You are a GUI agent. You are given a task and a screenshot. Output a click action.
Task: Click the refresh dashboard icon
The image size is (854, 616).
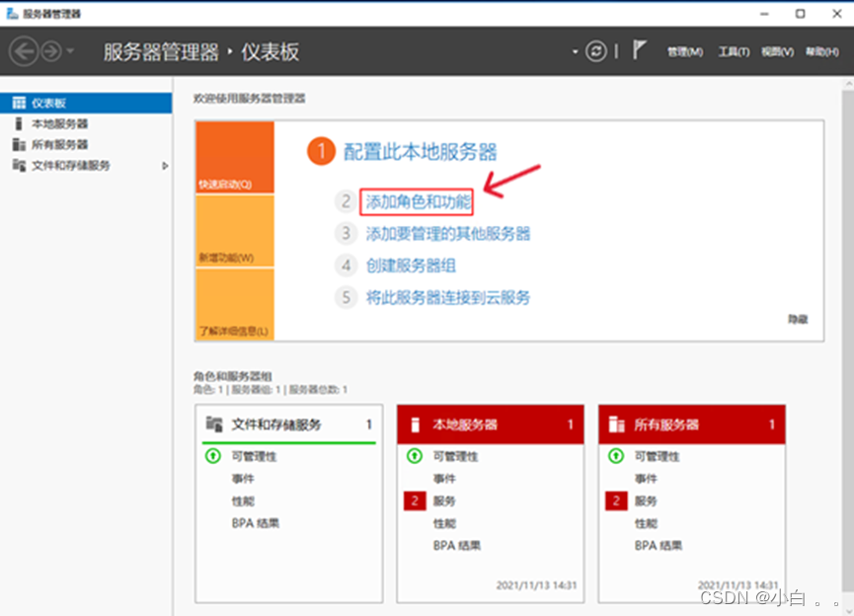[x=596, y=51]
